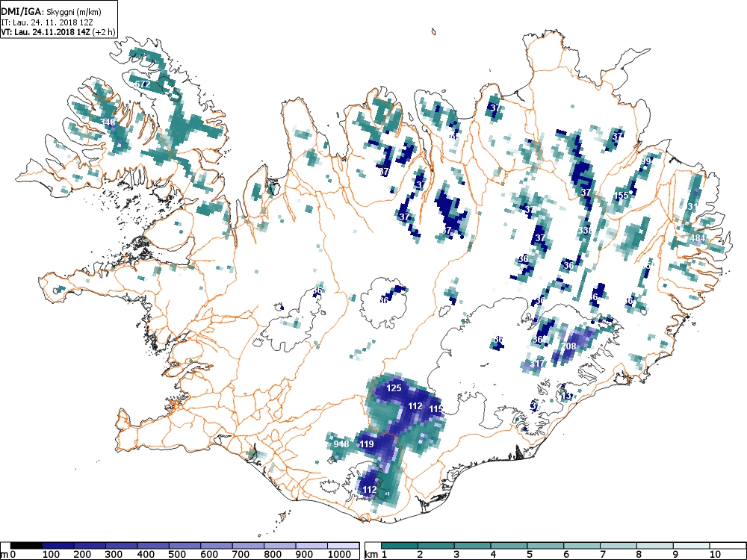This screenshot has width=747, height=560.
Task: Click the 99 visibility value in the northeast
Action: click(x=646, y=161)
